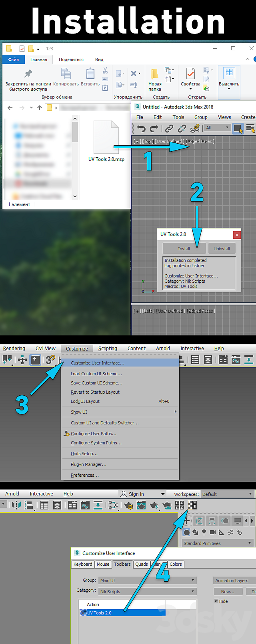Click the Install button in UV Tools dialog
This screenshot has width=256, height=644.
(184, 248)
